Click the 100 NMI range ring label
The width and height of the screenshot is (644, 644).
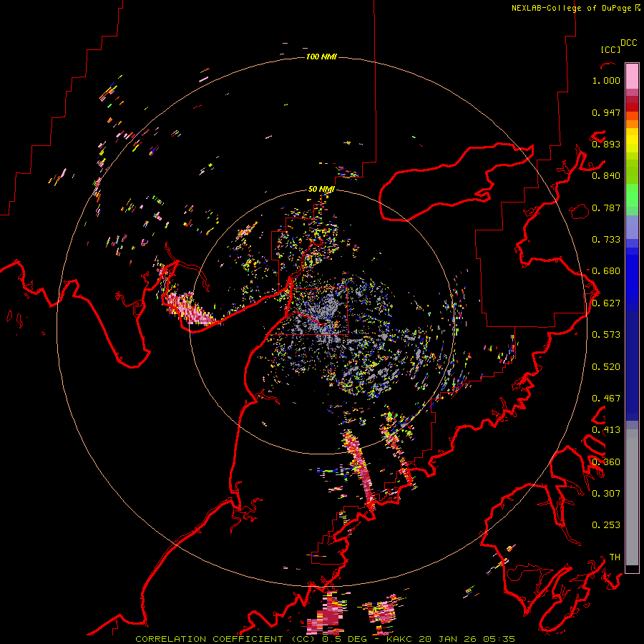(x=321, y=57)
